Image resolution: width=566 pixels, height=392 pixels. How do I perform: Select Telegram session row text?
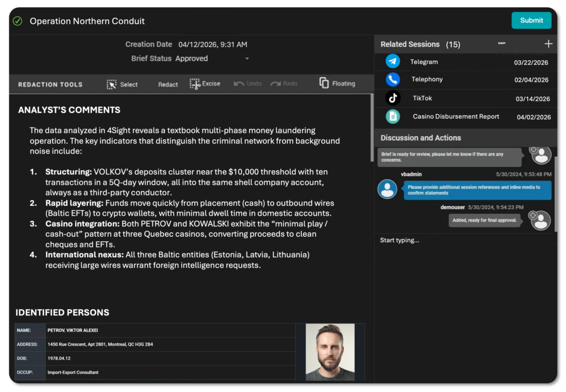click(424, 62)
